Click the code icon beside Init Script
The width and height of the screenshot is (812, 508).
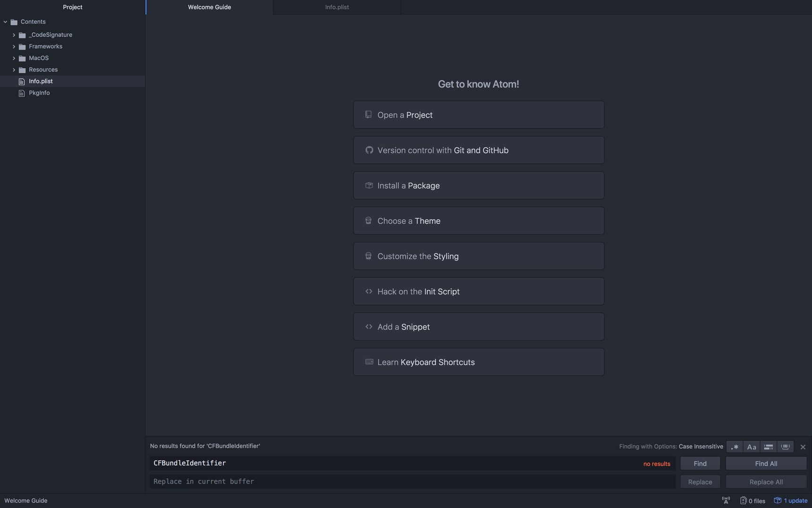369,291
